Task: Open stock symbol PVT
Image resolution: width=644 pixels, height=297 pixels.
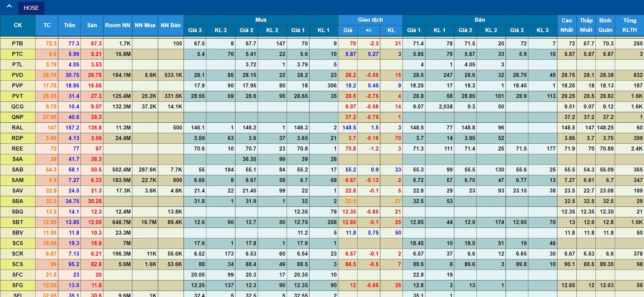Action: click(x=17, y=96)
